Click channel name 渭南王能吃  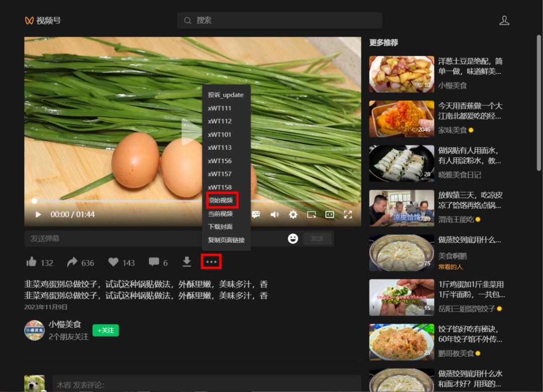pyautogui.click(x=456, y=220)
